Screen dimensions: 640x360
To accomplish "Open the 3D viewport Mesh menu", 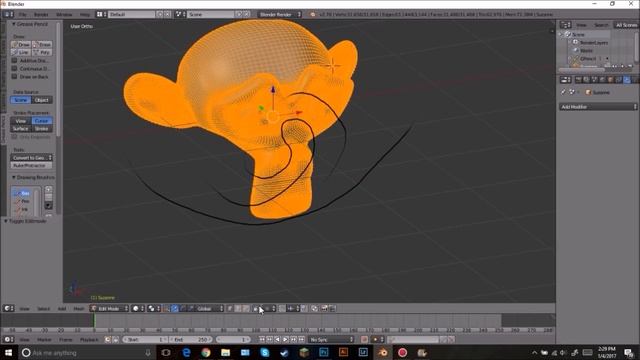I will 78,309.
